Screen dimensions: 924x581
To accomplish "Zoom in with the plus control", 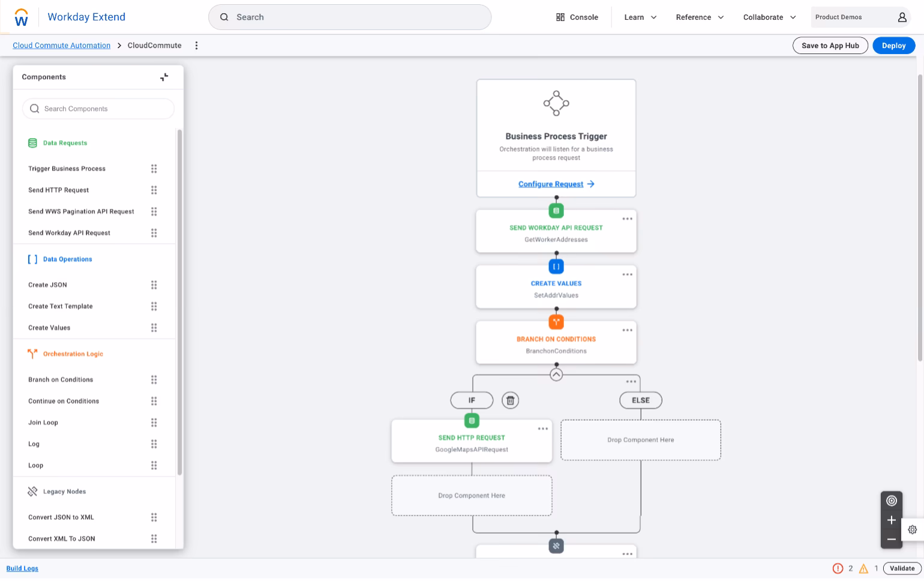I will pyautogui.click(x=892, y=520).
